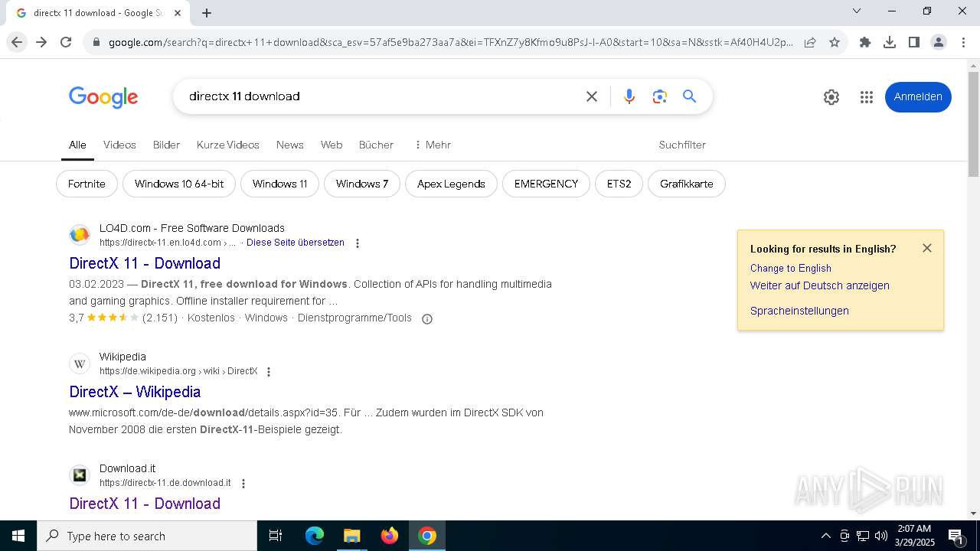Image resolution: width=980 pixels, height=551 pixels.
Task: Click Weiter auf Deutsch anzeigen
Action: [x=820, y=285]
